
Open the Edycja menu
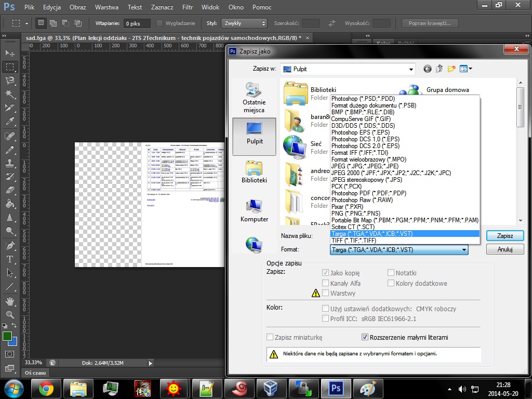[52, 7]
